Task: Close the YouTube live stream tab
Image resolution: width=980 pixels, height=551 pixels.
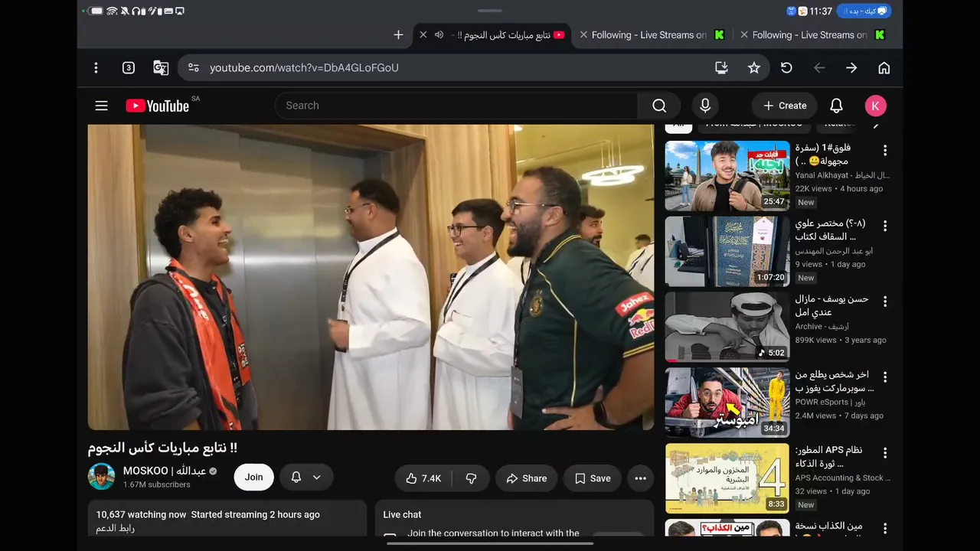Action: click(x=423, y=35)
